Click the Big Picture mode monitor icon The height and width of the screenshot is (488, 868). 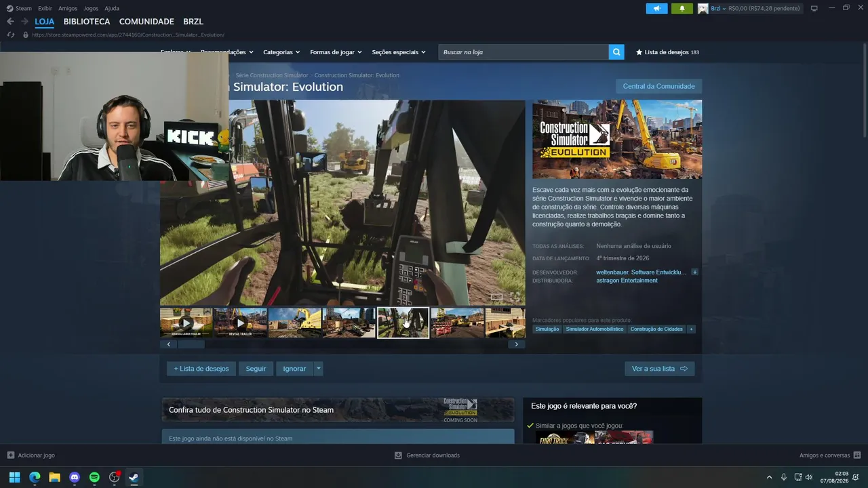coord(814,8)
